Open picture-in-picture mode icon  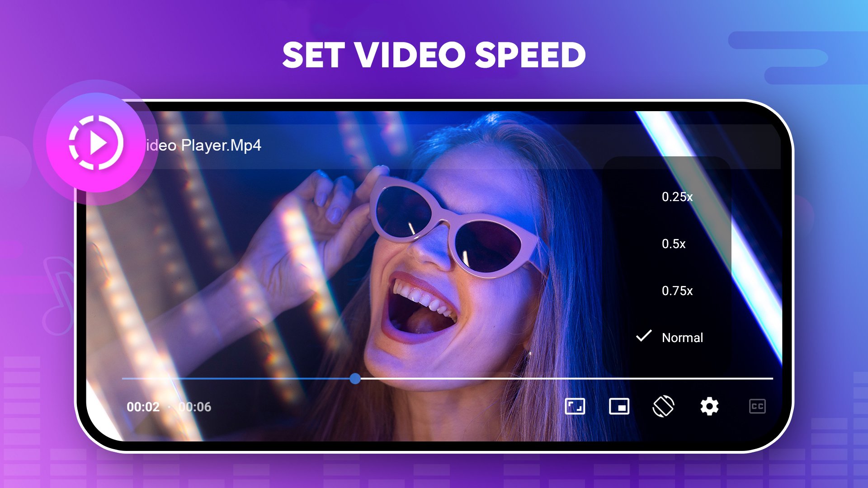pyautogui.click(x=619, y=406)
